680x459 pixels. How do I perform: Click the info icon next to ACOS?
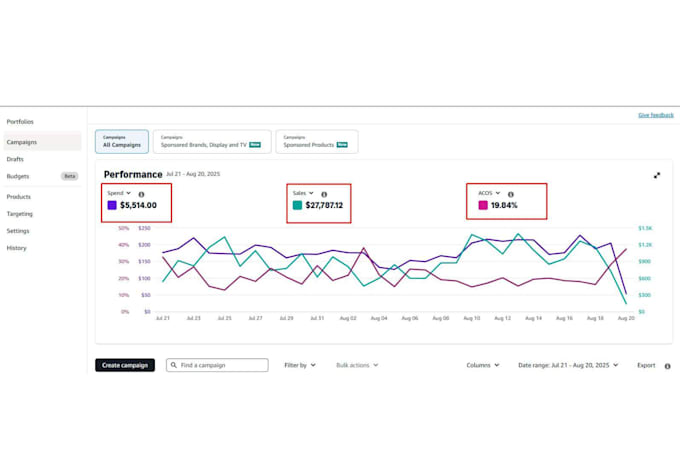click(510, 194)
